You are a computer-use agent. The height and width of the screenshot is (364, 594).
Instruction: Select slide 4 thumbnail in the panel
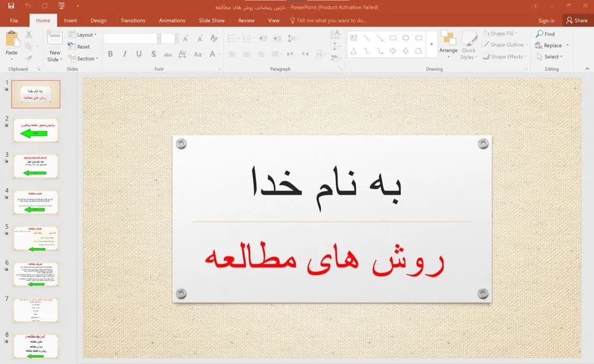tap(36, 202)
